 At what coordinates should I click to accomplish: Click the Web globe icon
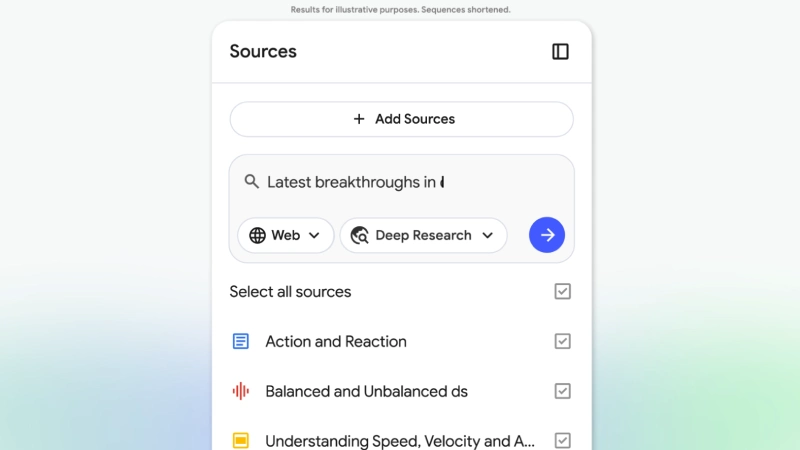(x=257, y=235)
